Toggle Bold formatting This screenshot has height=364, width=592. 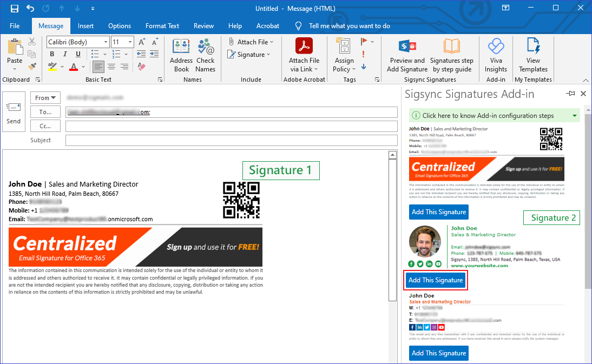(52, 54)
